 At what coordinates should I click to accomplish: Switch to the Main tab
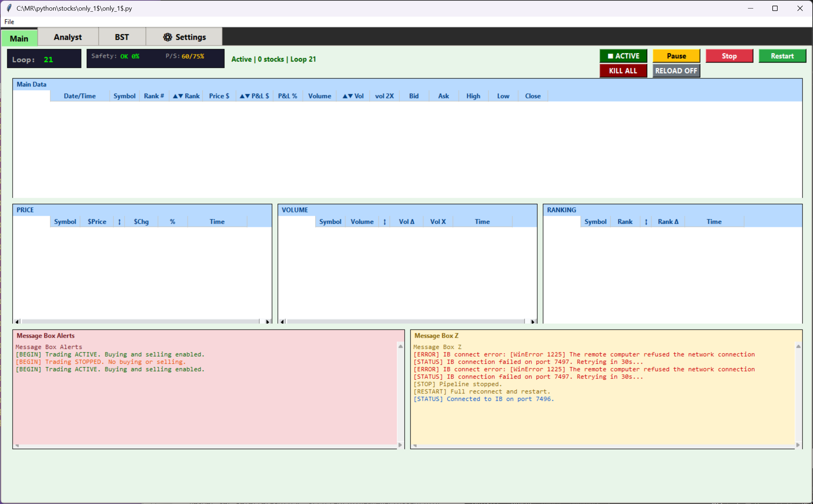click(x=19, y=38)
